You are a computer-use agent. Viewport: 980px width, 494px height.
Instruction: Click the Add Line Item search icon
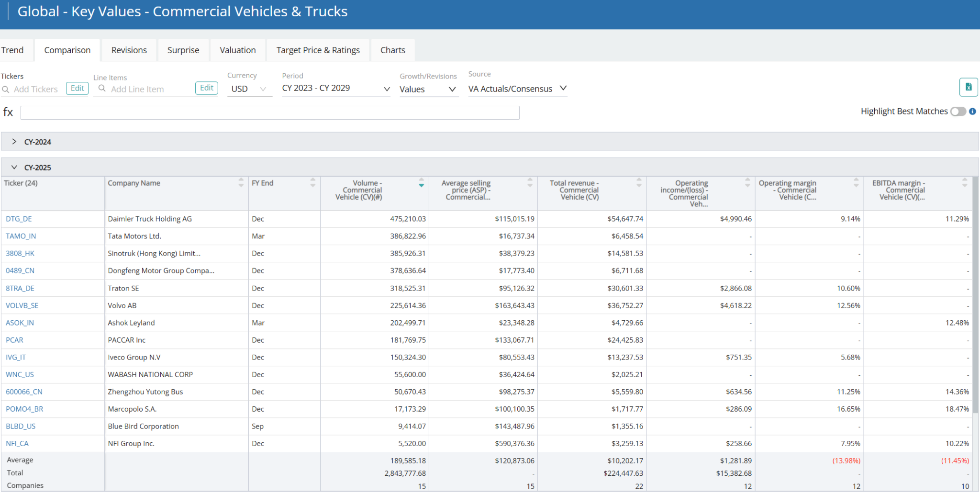[x=102, y=89]
